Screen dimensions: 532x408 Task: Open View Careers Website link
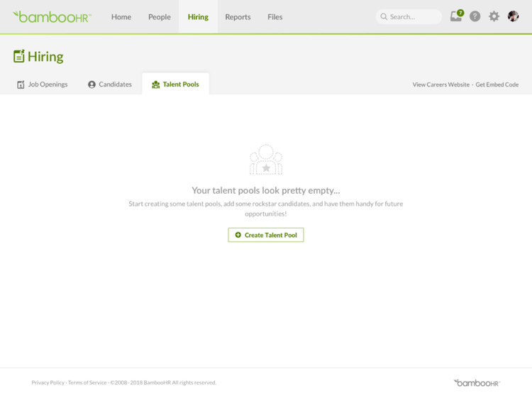[441, 84]
